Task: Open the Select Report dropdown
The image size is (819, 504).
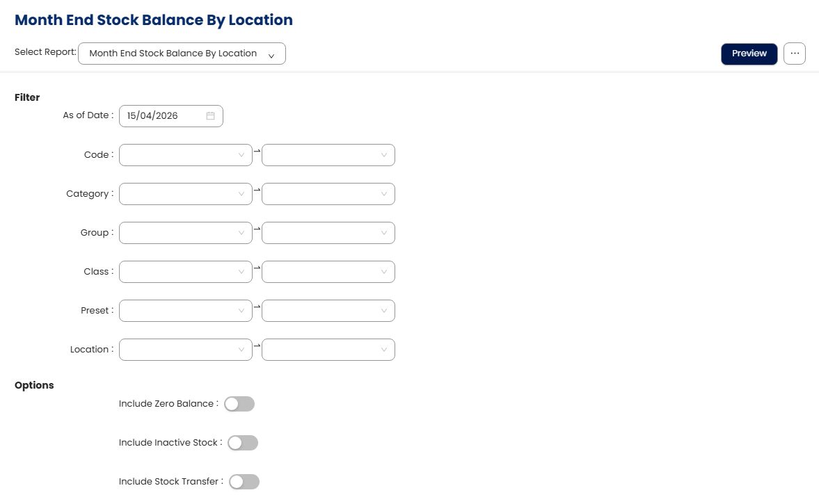Action: pyautogui.click(x=182, y=54)
